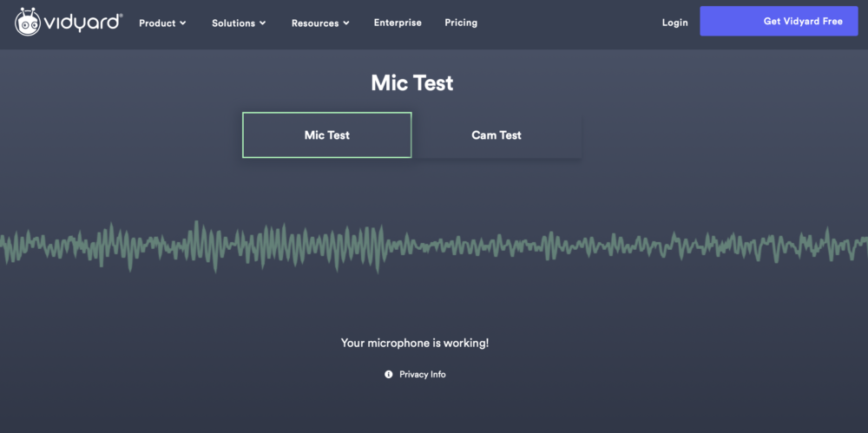Expand the chevron next to Product
Image resolution: width=868 pixels, height=433 pixels.
pyautogui.click(x=182, y=23)
